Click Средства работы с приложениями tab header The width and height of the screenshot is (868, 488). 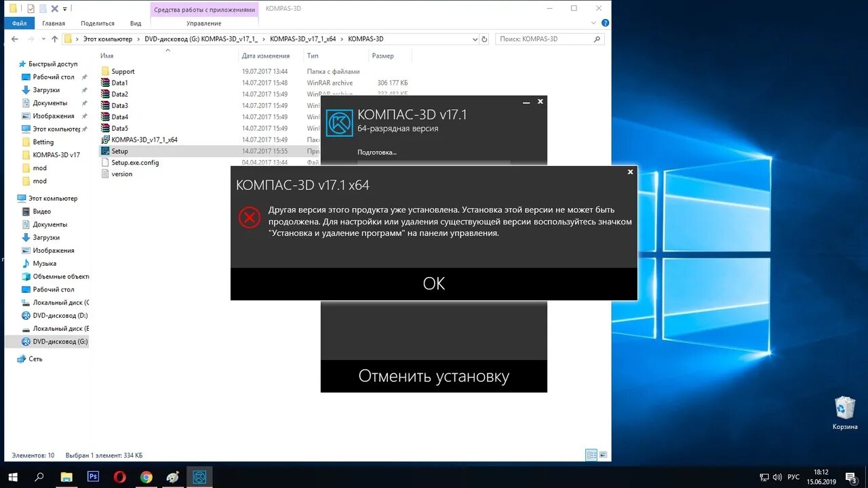205,9
